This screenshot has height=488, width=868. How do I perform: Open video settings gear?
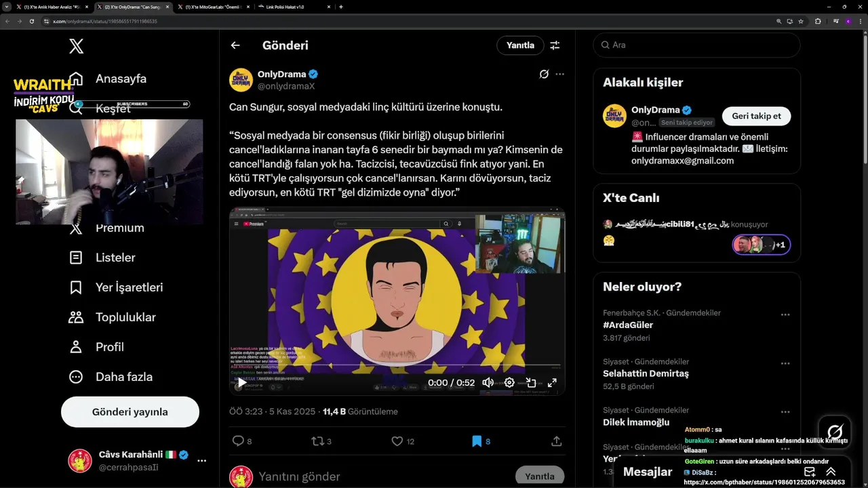(x=509, y=382)
